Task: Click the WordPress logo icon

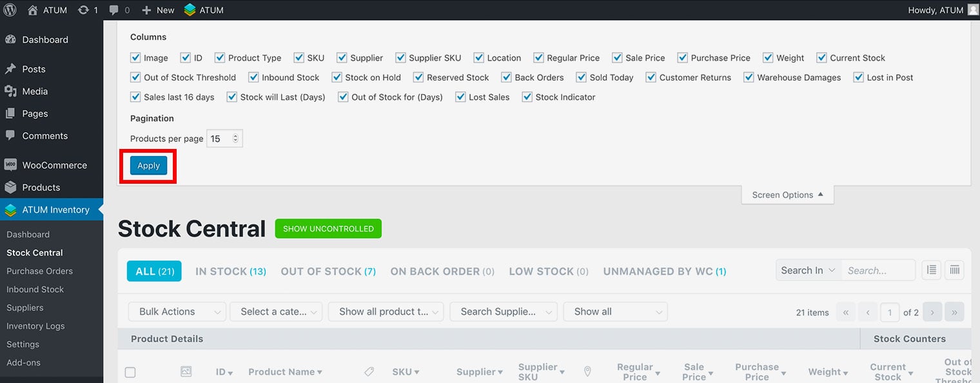Action: point(10,10)
